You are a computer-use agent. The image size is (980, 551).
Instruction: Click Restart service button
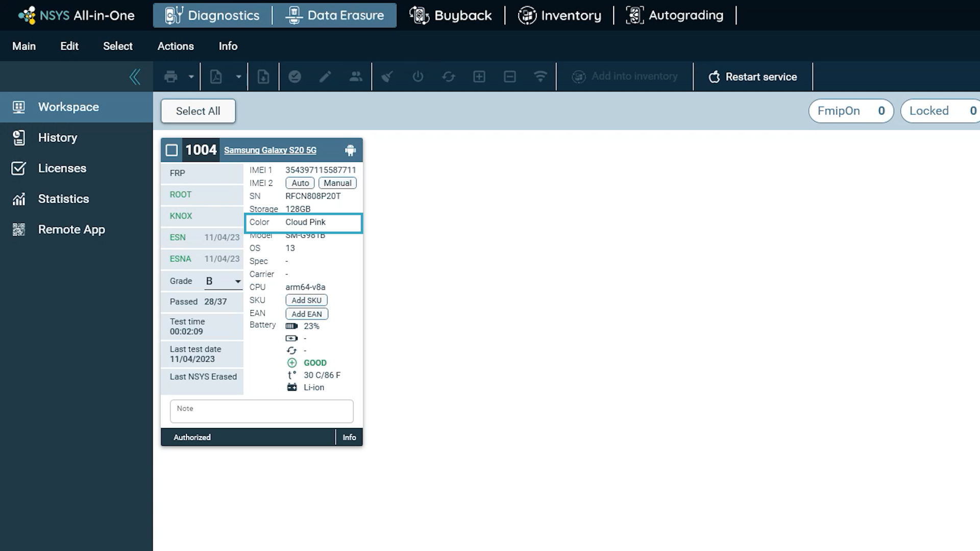coord(753,77)
